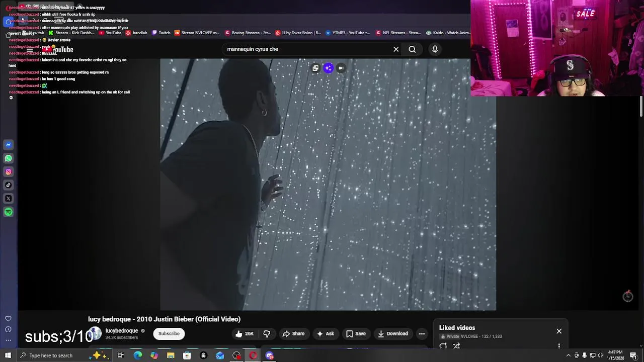Open lucybedroque channel name link
Screen dimensions: 644x362
click(x=121, y=331)
